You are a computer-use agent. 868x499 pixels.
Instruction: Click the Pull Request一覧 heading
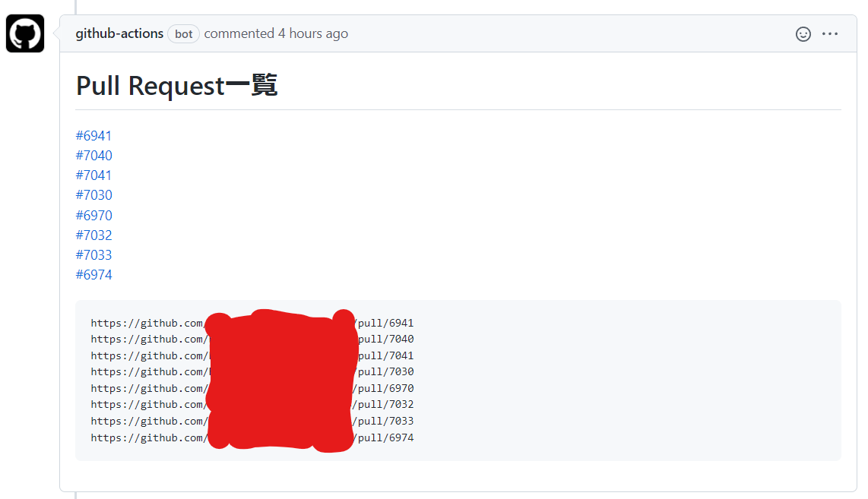click(176, 87)
